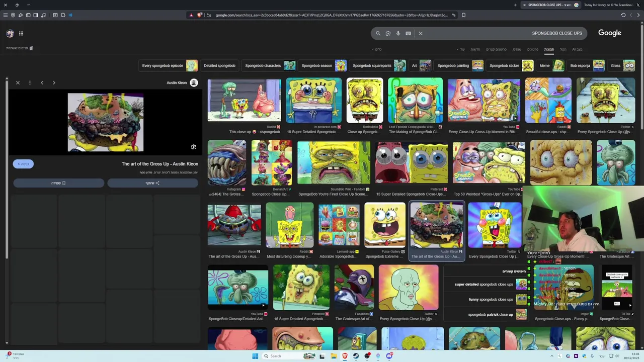This screenshot has width=644, height=362.
Task: Clear the search box with the X icon
Action: tap(421, 33)
